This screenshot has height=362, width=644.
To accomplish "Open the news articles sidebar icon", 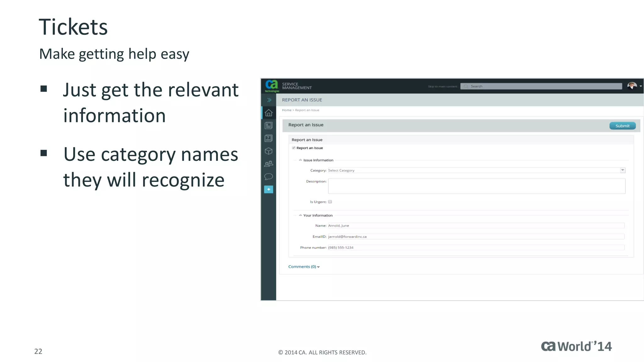I will pyautogui.click(x=269, y=126).
